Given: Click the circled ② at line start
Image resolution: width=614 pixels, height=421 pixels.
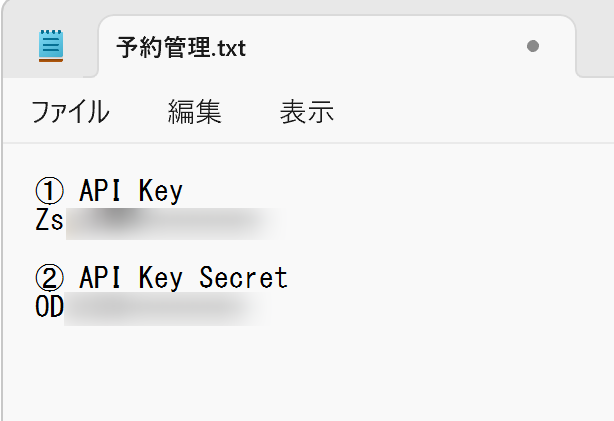Looking at the screenshot, I should pyautogui.click(x=49, y=277).
